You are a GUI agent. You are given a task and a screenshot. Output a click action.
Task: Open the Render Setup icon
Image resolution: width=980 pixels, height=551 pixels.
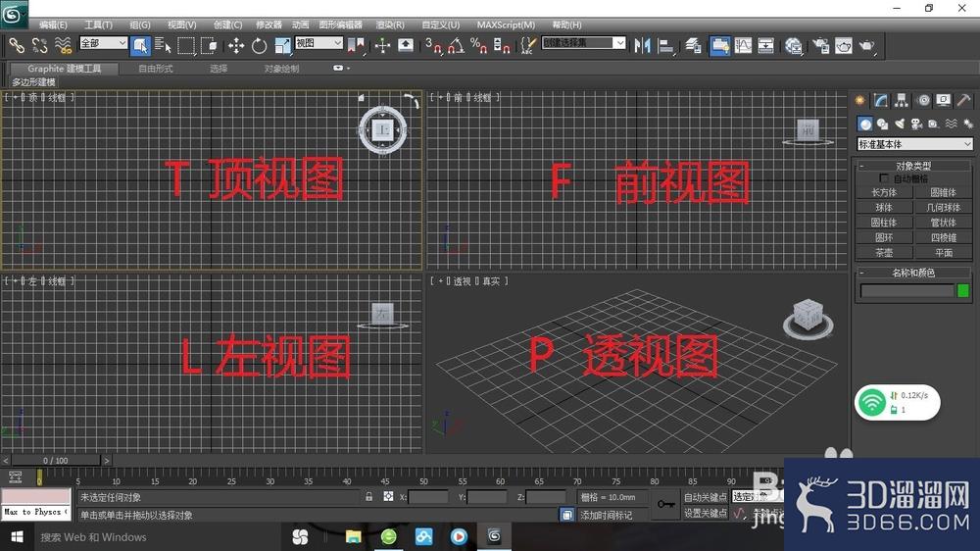820,45
